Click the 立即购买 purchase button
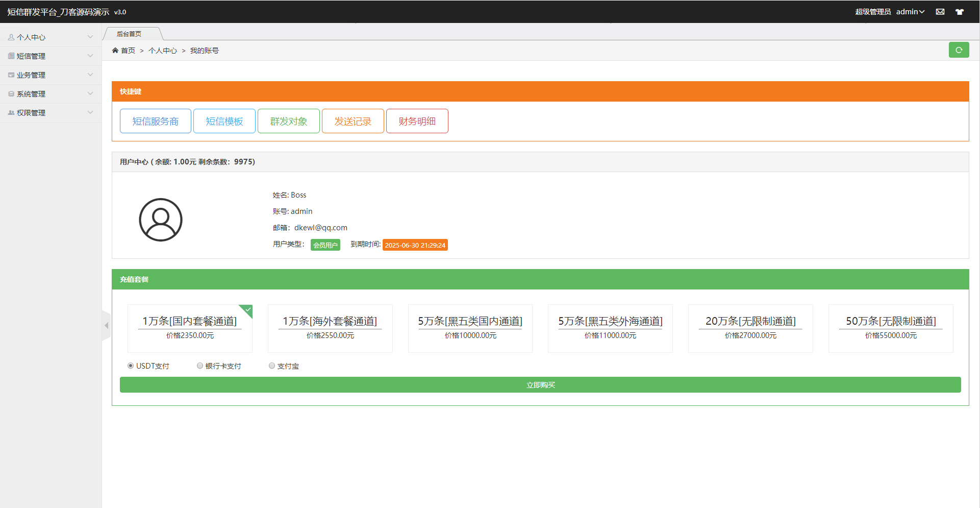This screenshot has width=980, height=508. coord(540,384)
